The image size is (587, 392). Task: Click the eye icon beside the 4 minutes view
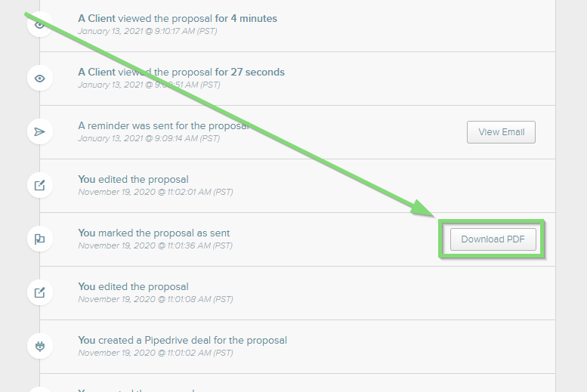40,24
